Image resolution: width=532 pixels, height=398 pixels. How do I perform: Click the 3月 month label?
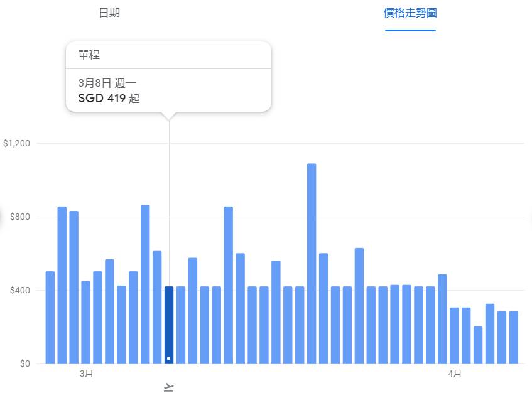click(x=86, y=374)
